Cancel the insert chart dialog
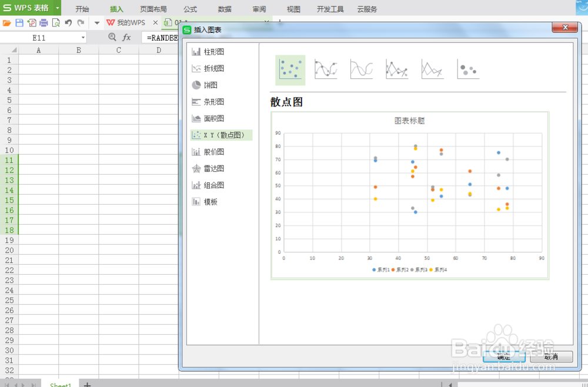Image resolution: width=588 pixels, height=387 pixels. coord(550,357)
